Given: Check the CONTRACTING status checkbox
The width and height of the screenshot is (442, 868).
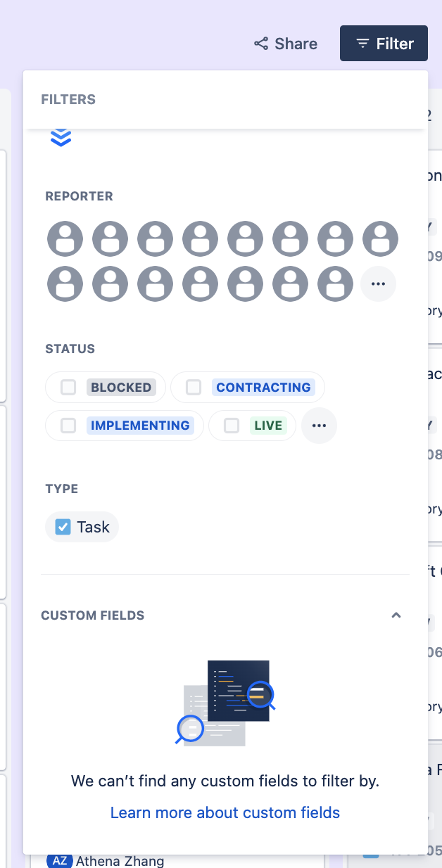Looking at the screenshot, I should click(194, 387).
